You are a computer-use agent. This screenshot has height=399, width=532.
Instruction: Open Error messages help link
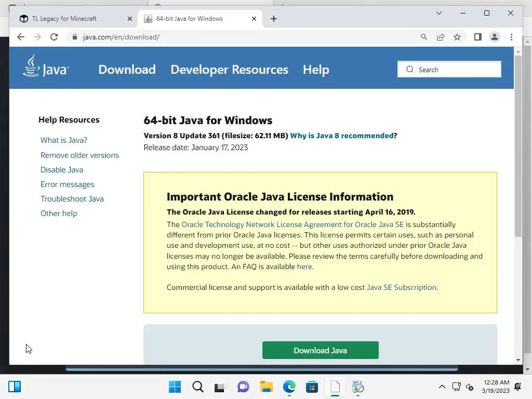[x=67, y=184]
